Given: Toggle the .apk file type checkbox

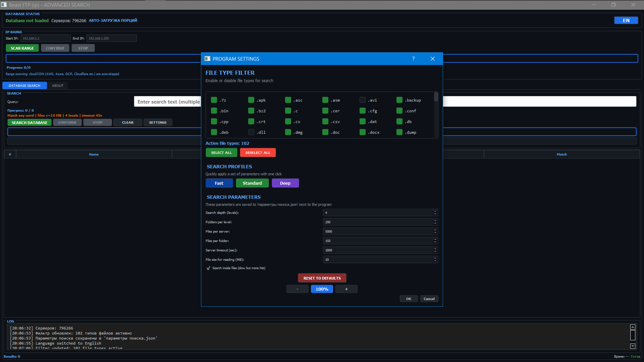Looking at the screenshot, I should 251,100.
